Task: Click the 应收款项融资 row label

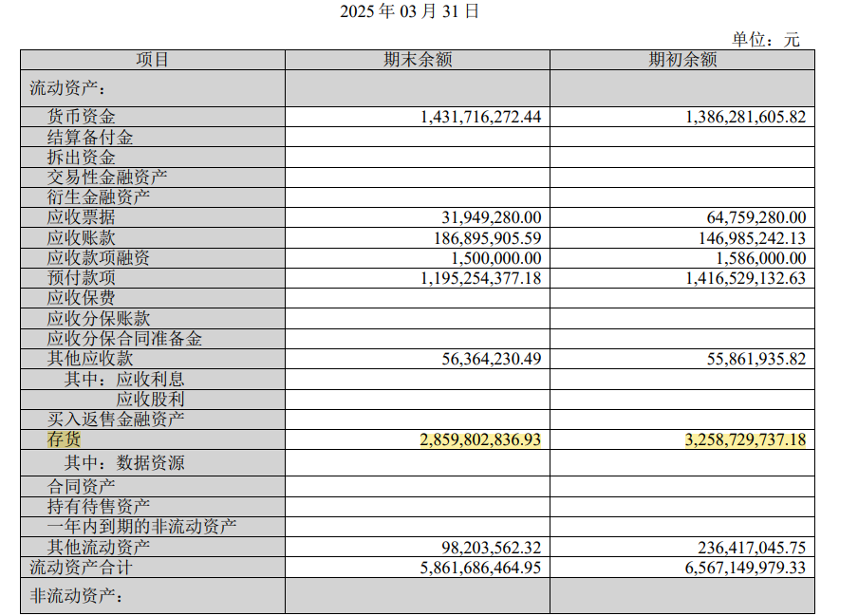Action: [x=99, y=258]
